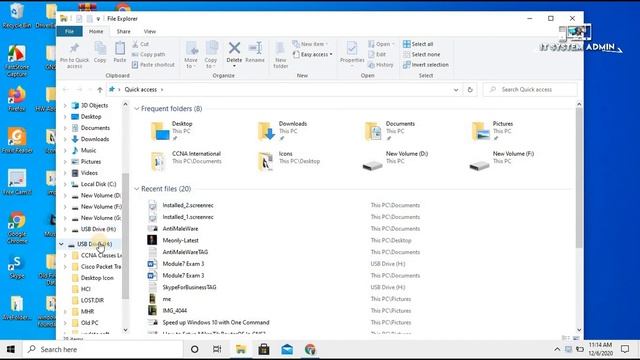Image resolution: width=640 pixels, height=360 pixels.
Task: Click the red Delete X icon
Action: 234,48
